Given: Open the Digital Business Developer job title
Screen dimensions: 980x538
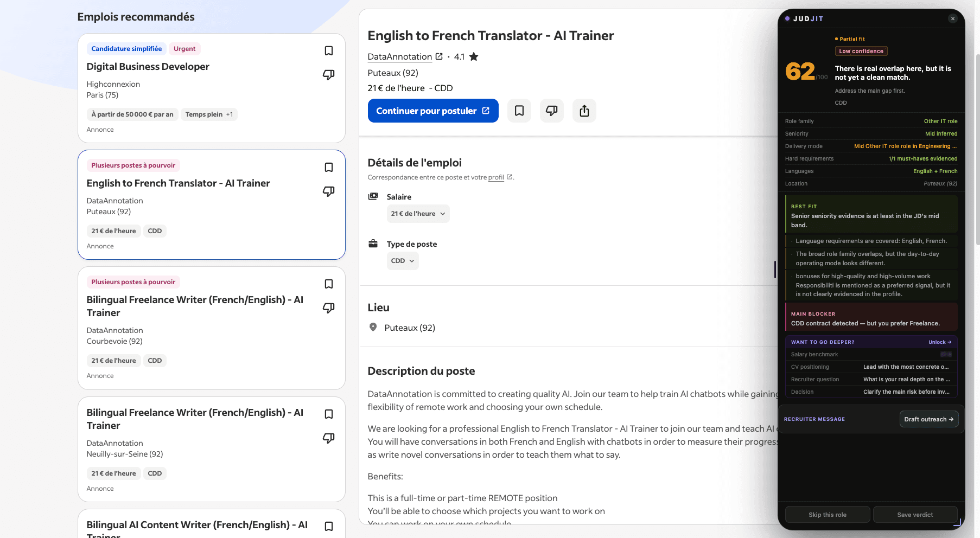Looking at the screenshot, I should pos(148,67).
